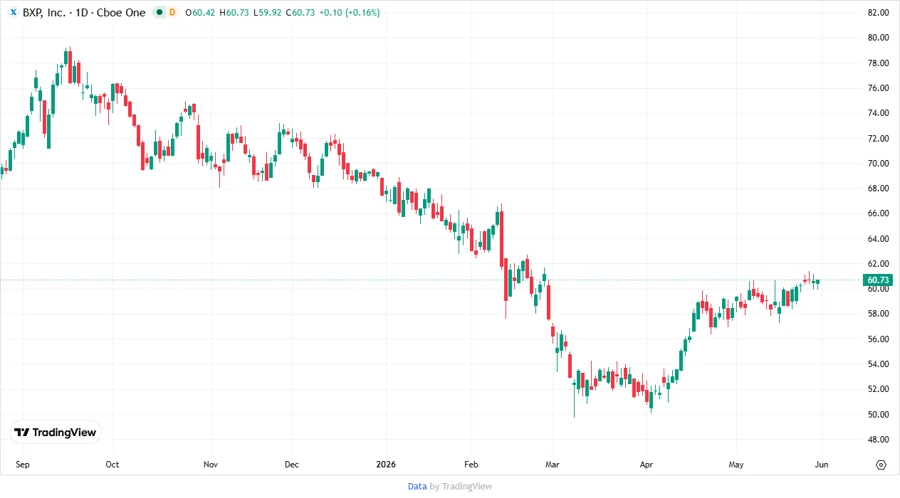Click the close value C60.73
This screenshot has width=900, height=498.
tap(300, 12)
